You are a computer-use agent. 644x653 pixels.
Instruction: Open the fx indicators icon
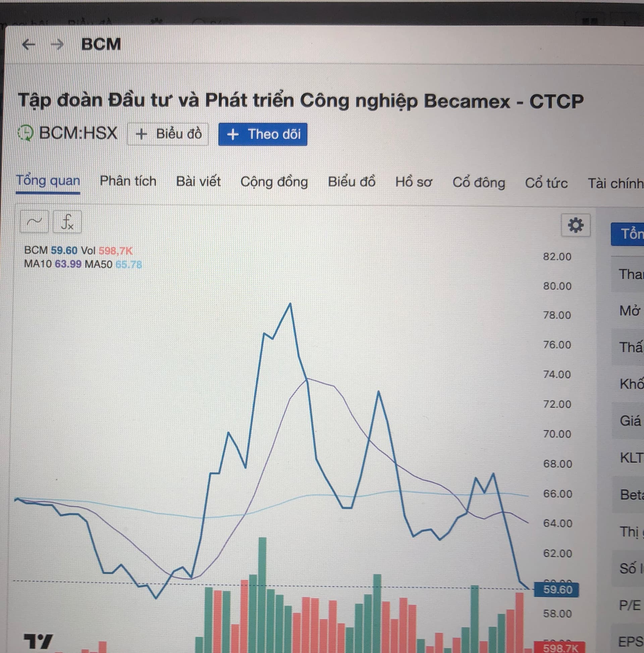coord(67,222)
